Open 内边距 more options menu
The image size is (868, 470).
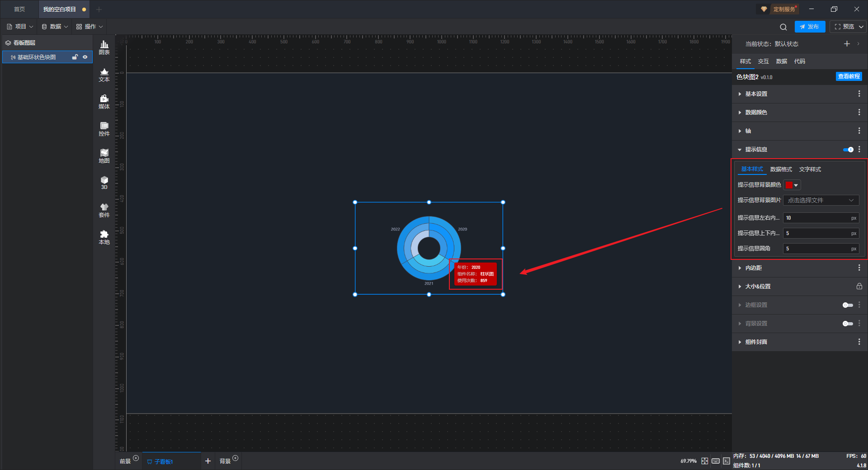tap(859, 268)
